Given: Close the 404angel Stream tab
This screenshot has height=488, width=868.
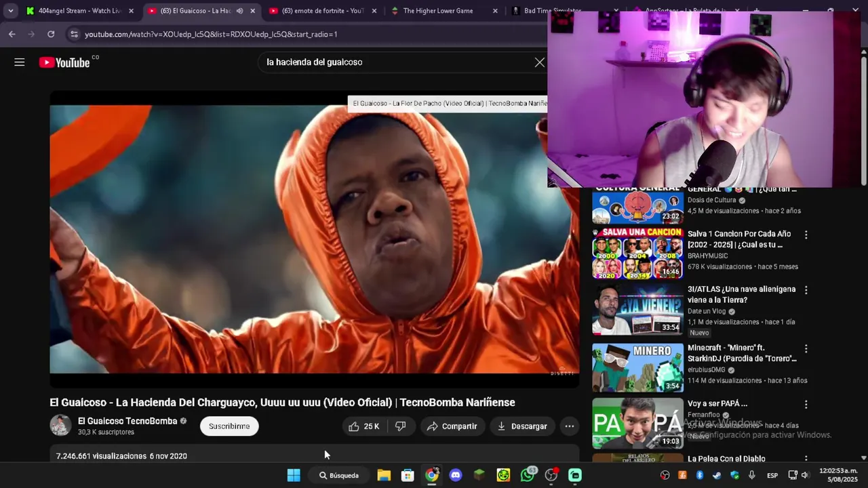Looking at the screenshot, I should (x=131, y=11).
